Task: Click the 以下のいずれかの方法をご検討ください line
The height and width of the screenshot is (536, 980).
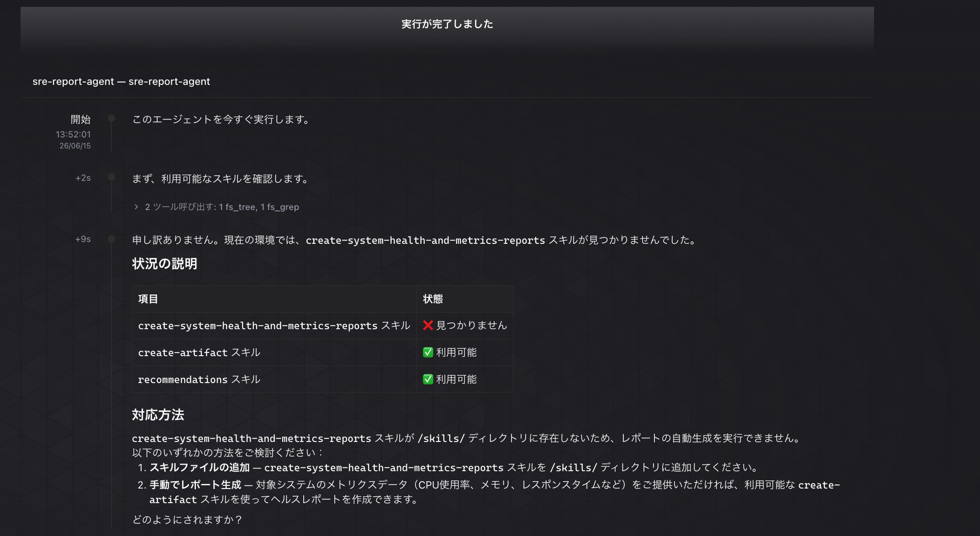Action: click(227, 453)
